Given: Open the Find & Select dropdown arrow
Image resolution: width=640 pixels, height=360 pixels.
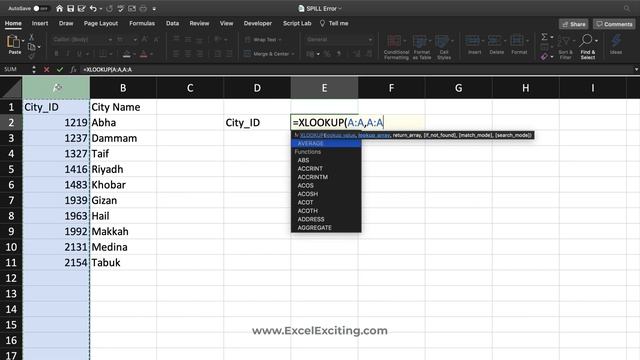Looking at the screenshot, I should 596,41.
